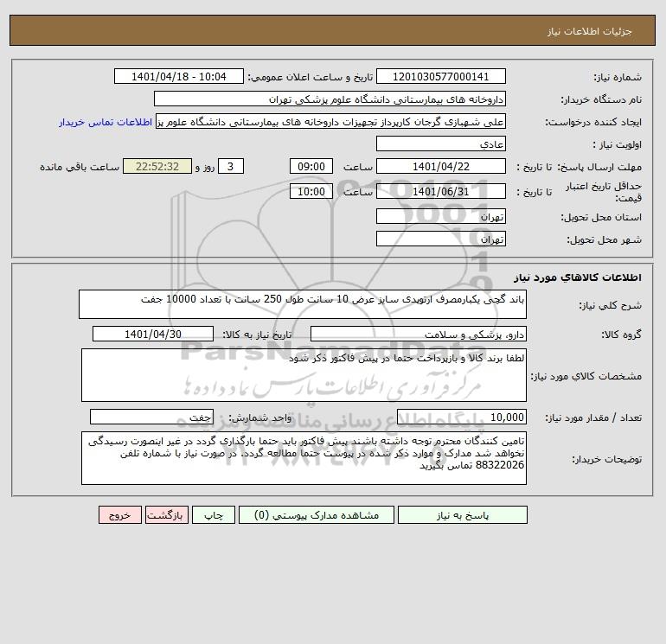Select the need number field 1201030577000141
Image resolution: width=666 pixels, height=644 pixels.
click(x=441, y=76)
